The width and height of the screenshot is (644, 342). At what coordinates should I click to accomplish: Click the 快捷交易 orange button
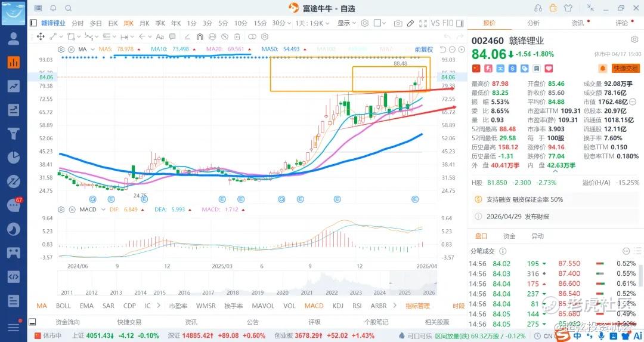click(x=626, y=68)
